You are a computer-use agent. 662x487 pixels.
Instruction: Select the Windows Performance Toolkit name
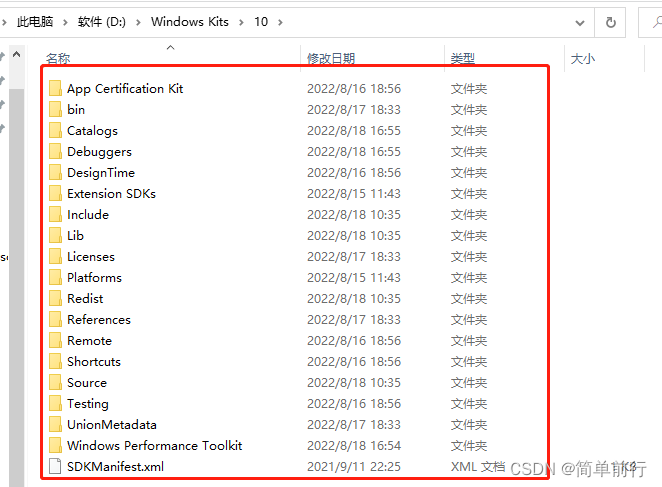click(x=155, y=446)
